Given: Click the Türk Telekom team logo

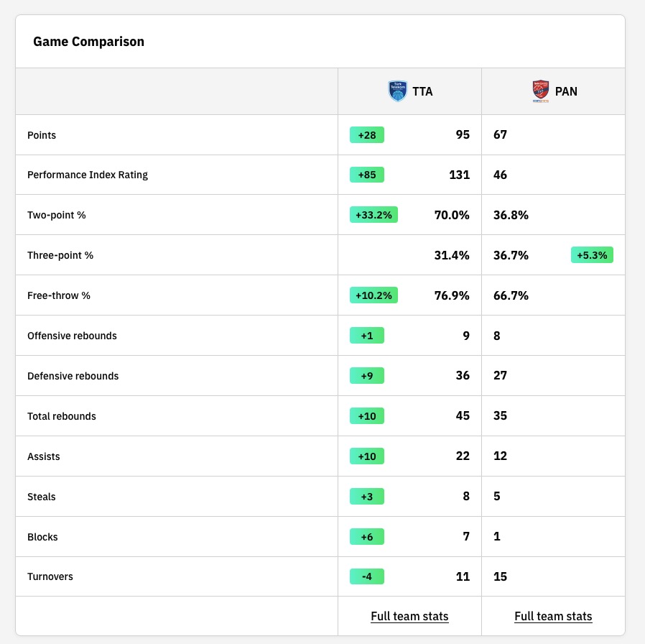Looking at the screenshot, I should point(397,91).
